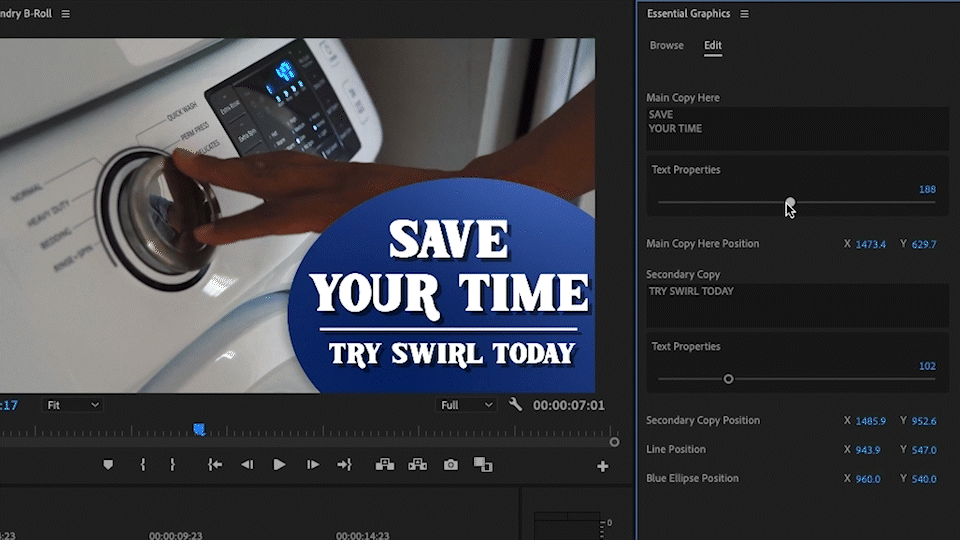Click the Mark Out button
Screen dimensions: 960x540
tap(172, 465)
